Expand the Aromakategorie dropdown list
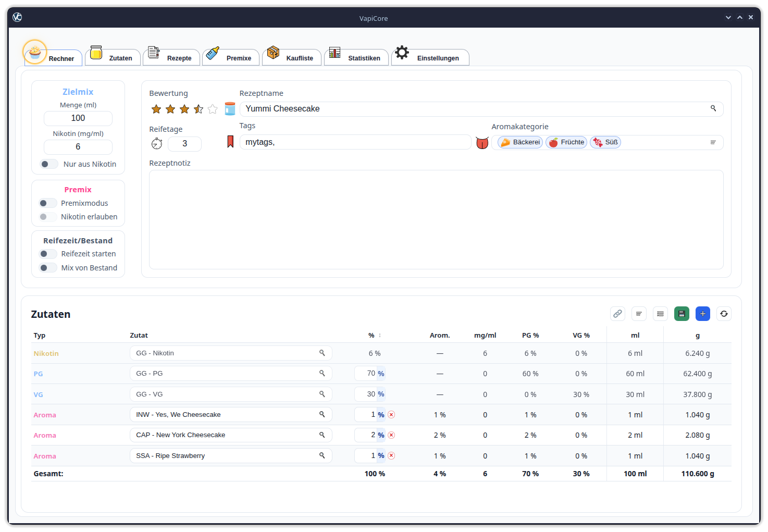The height and width of the screenshot is (532, 768). pyautogui.click(x=713, y=142)
